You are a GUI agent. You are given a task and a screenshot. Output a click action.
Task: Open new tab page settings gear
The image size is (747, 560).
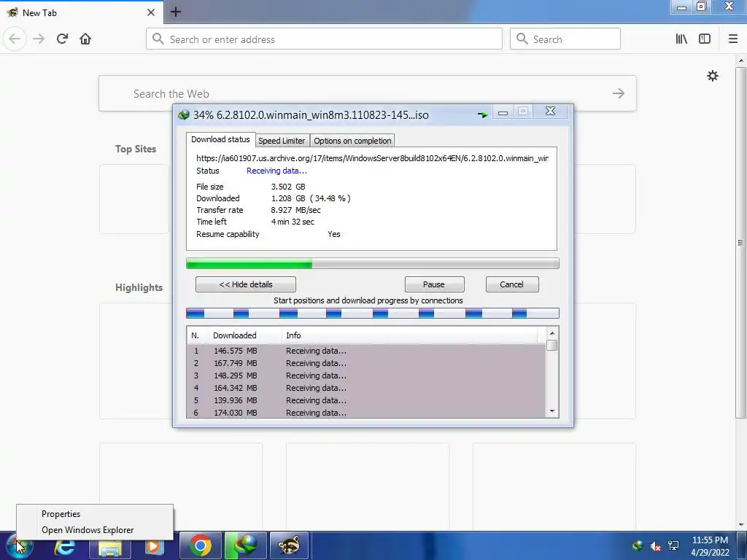712,76
